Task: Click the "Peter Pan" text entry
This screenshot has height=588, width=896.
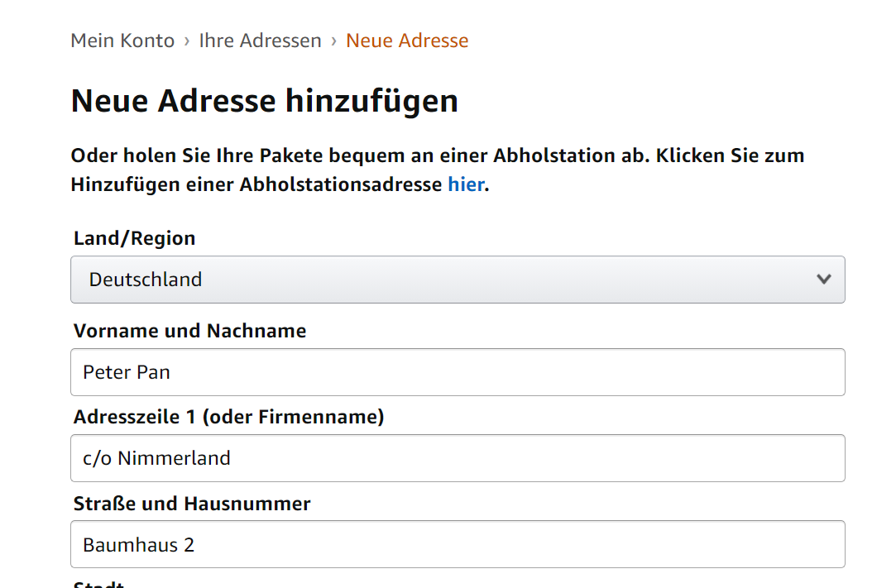Action: [x=126, y=372]
